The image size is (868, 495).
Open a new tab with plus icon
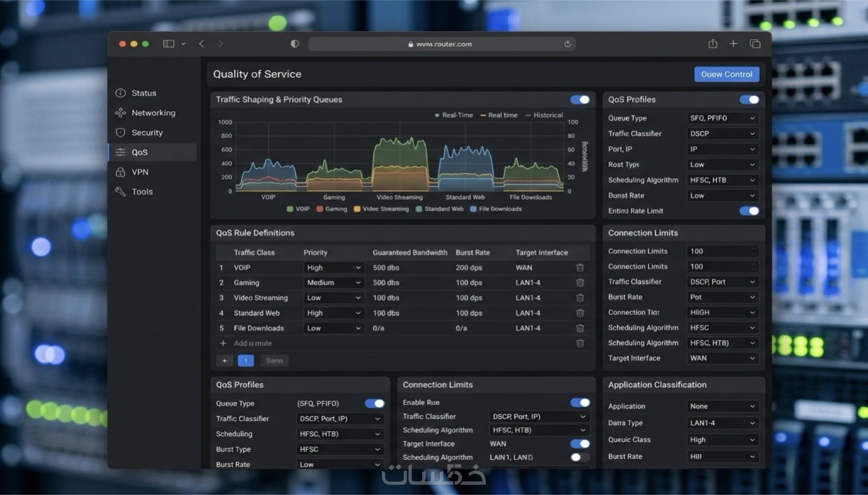[733, 44]
